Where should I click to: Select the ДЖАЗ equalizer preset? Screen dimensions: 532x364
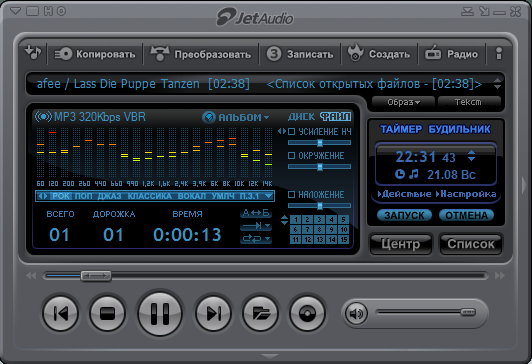click(109, 196)
